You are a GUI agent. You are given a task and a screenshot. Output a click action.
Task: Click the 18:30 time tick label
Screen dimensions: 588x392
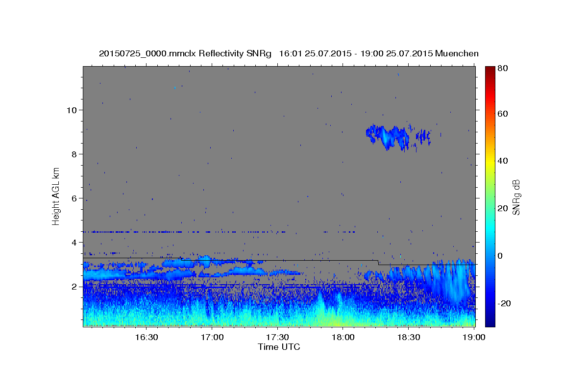coord(409,337)
